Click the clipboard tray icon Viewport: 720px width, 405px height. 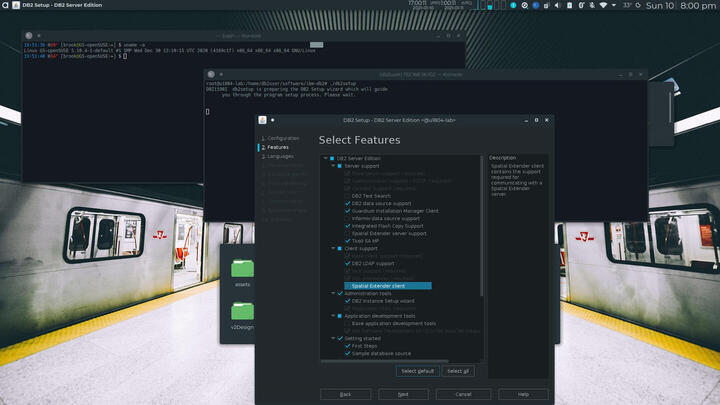[x=569, y=6]
